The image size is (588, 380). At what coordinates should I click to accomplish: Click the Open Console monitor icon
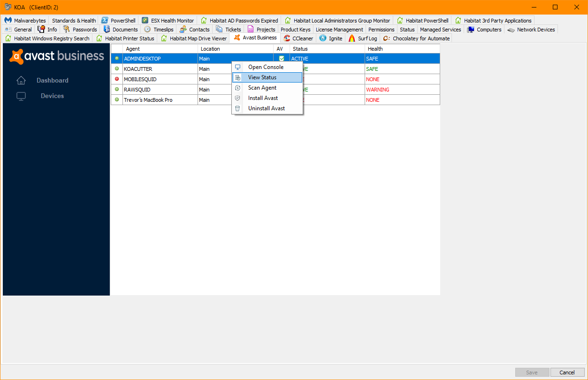pos(237,67)
